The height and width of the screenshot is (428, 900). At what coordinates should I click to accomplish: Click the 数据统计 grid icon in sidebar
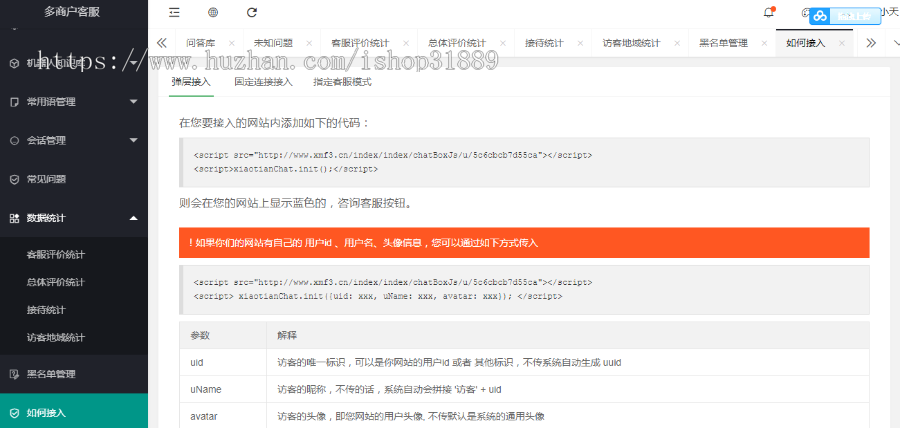click(14, 218)
